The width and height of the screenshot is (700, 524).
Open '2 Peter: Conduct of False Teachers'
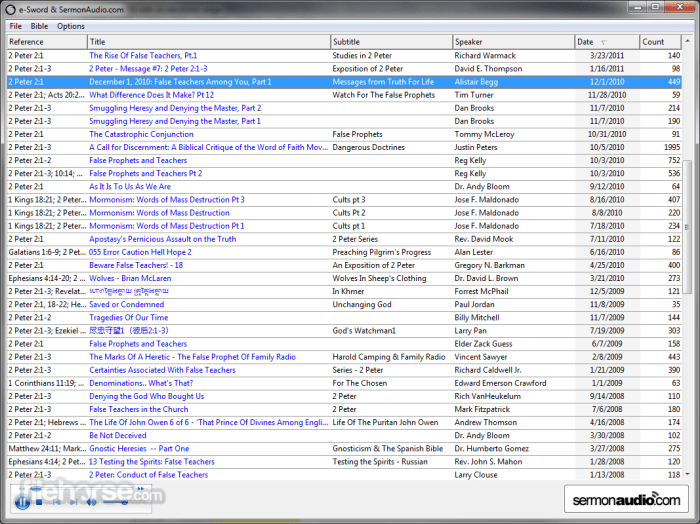[x=148, y=475]
